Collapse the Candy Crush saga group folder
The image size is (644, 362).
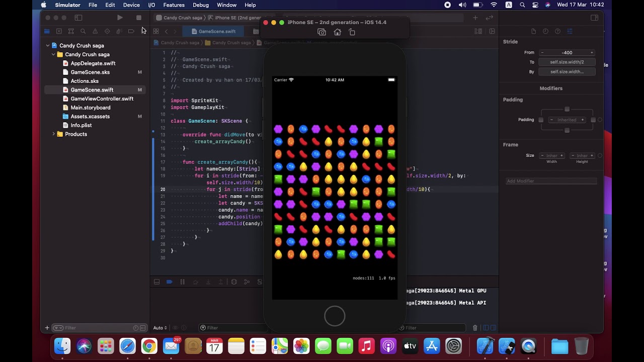53,54
